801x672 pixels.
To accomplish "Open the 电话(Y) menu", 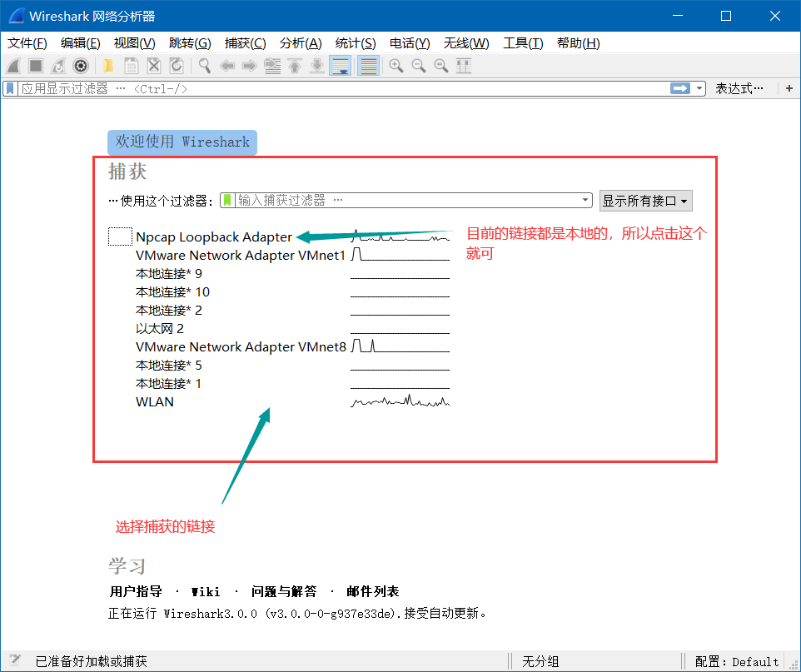I will point(410,43).
